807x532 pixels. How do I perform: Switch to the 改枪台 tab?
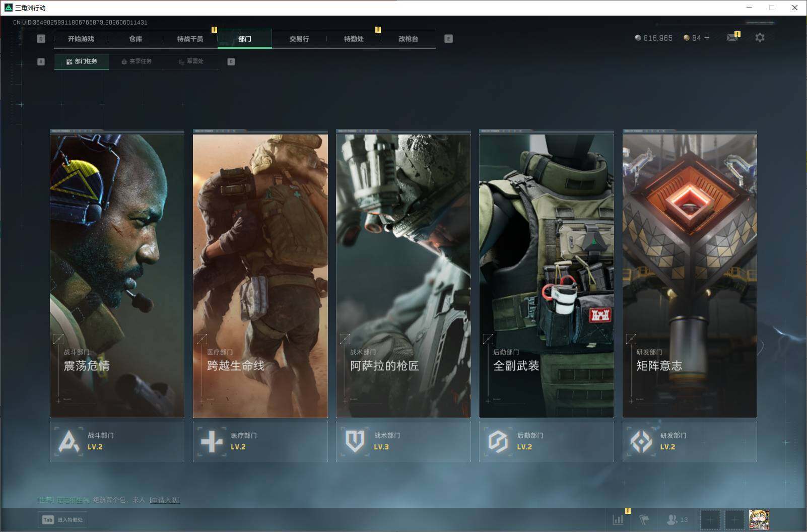[x=408, y=39]
